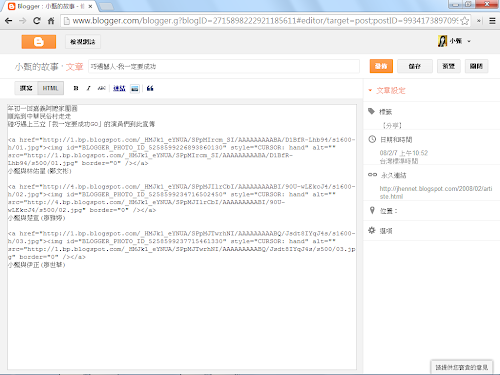The height and width of the screenshot is (375, 500).
Task: Click the orange Publish button
Action: (x=381, y=66)
